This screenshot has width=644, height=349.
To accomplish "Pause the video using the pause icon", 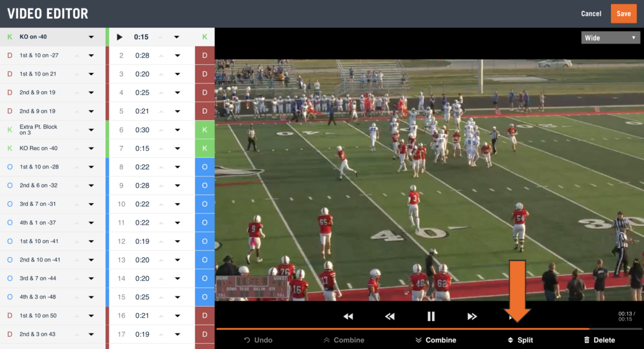I will tap(431, 316).
